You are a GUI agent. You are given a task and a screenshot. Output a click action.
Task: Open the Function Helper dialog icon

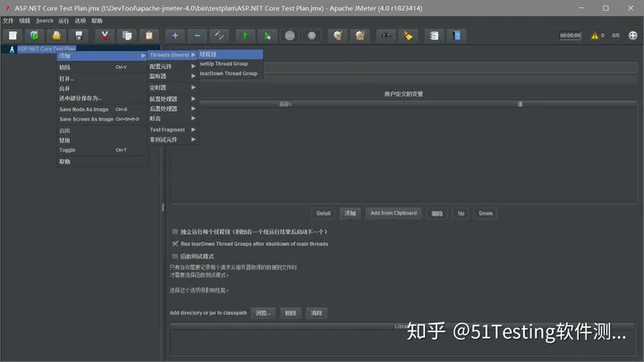tap(434, 36)
